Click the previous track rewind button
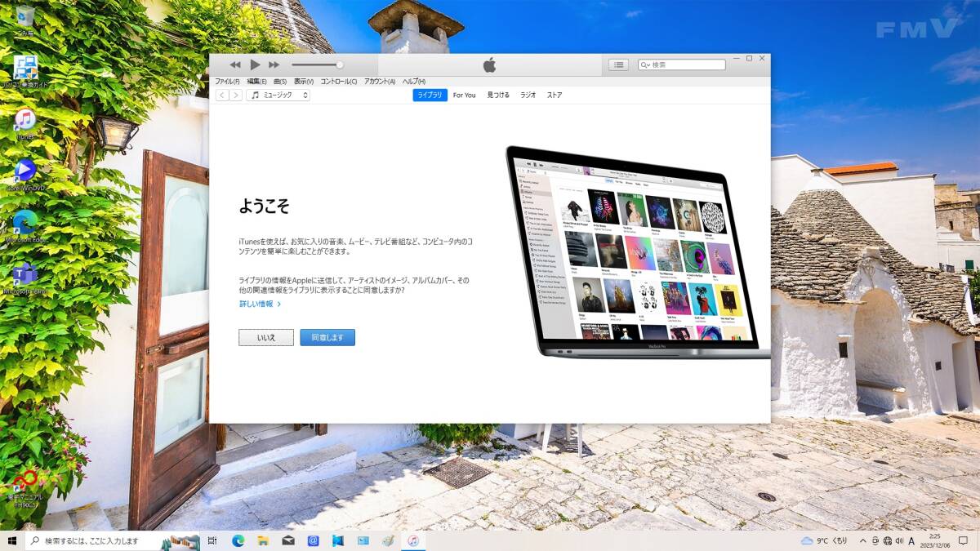Image resolution: width=980 pixels, height=551 pixels. coord(235,64)
